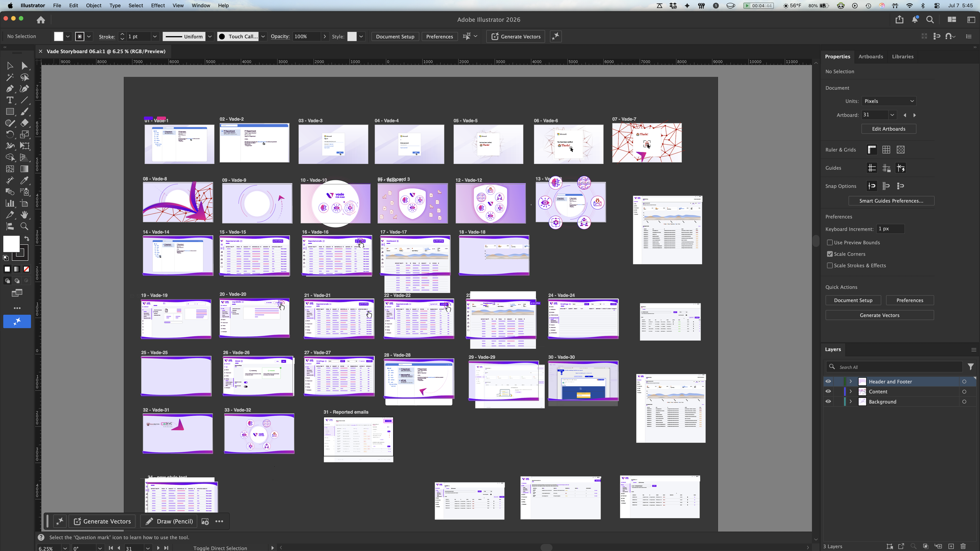Image resolution: width=980 pixels, height=551 pixels.
Task: Hide the Header and Footer layer
Action: point(828,381)
